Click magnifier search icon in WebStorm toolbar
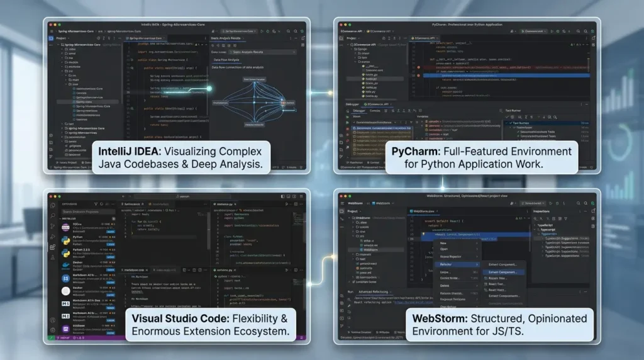 [x=579, y=203]
